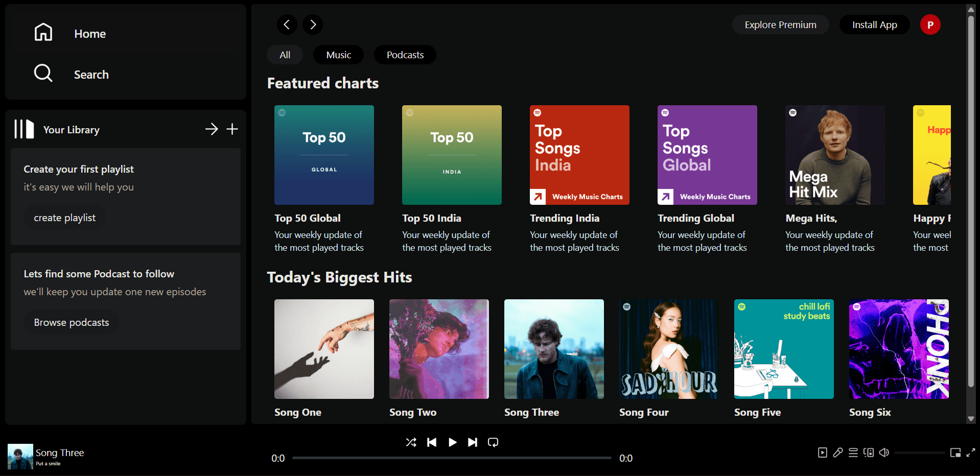Skip to the next track
The width and height of the screenshot is (980, 476).
(x=473, y=442)
